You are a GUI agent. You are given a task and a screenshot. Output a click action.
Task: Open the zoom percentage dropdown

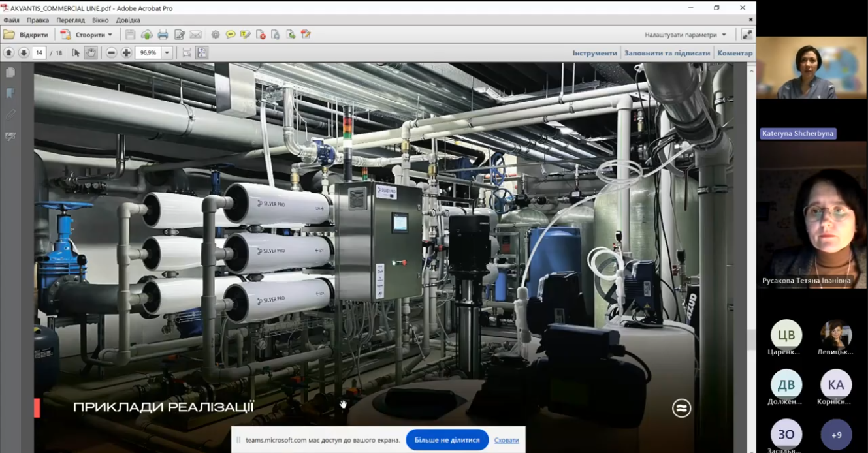tap(167, 53)
